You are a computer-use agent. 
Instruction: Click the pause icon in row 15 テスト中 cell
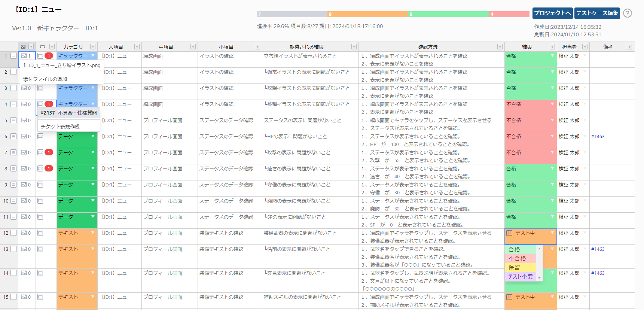click(x=509, y=297)
